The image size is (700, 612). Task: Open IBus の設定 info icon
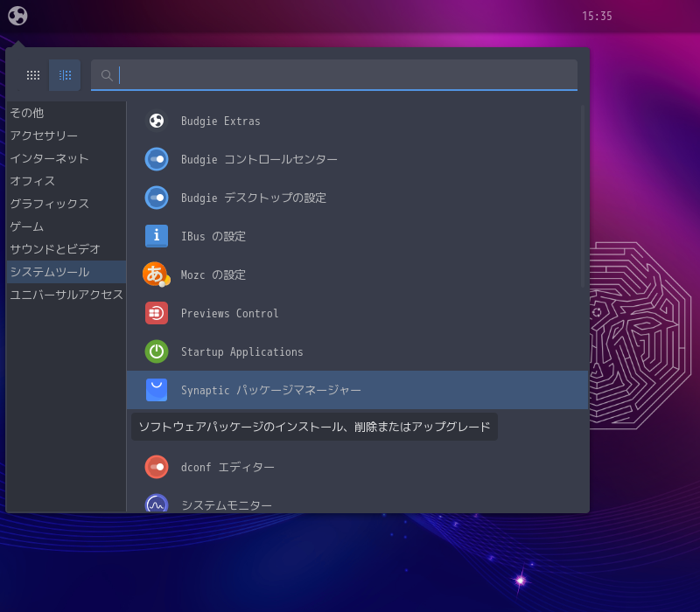[157, 236]
